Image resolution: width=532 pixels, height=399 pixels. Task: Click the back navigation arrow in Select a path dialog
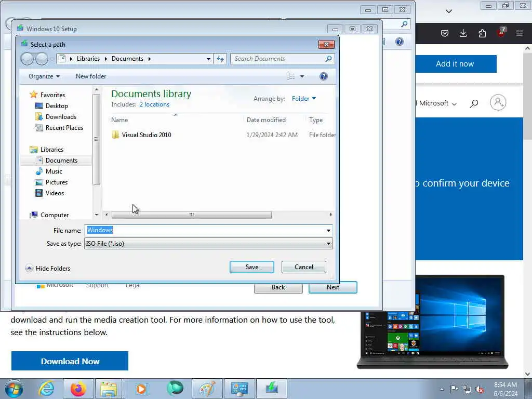(27, 59)
